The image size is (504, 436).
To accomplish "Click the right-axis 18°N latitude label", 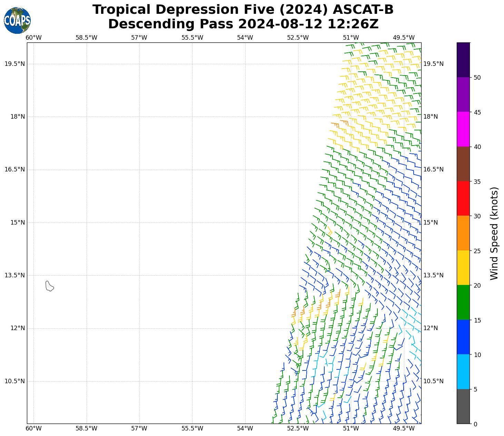I will 431,117.
